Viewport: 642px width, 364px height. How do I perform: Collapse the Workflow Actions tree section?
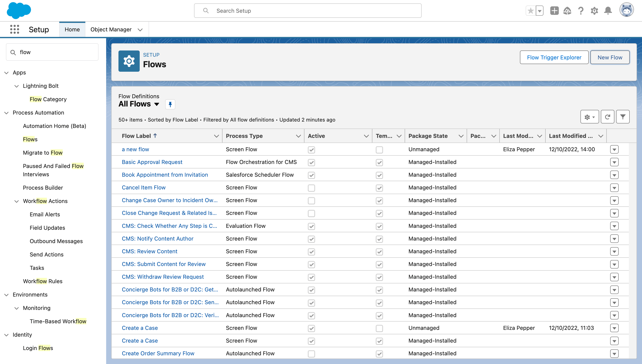click(x=17, y=201)
